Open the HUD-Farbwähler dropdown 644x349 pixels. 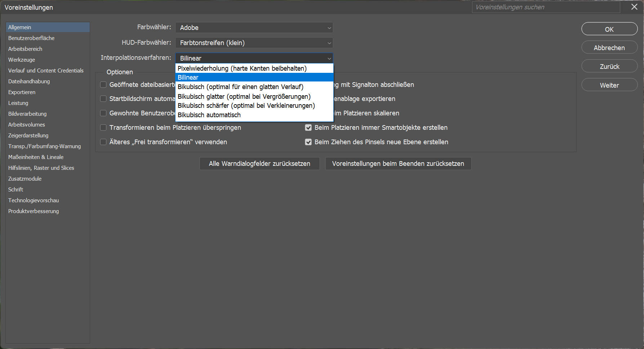pyautogui.click(x=254, y=43)
